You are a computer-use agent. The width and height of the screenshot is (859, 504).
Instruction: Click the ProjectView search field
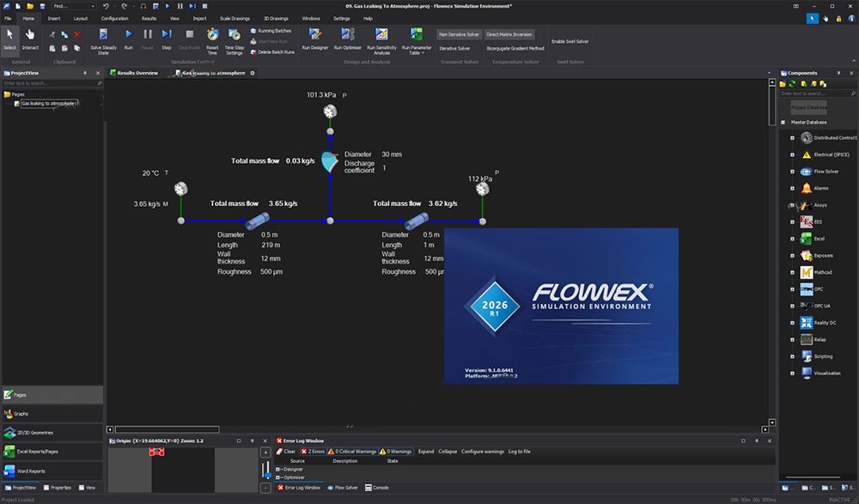coord(52,83)
